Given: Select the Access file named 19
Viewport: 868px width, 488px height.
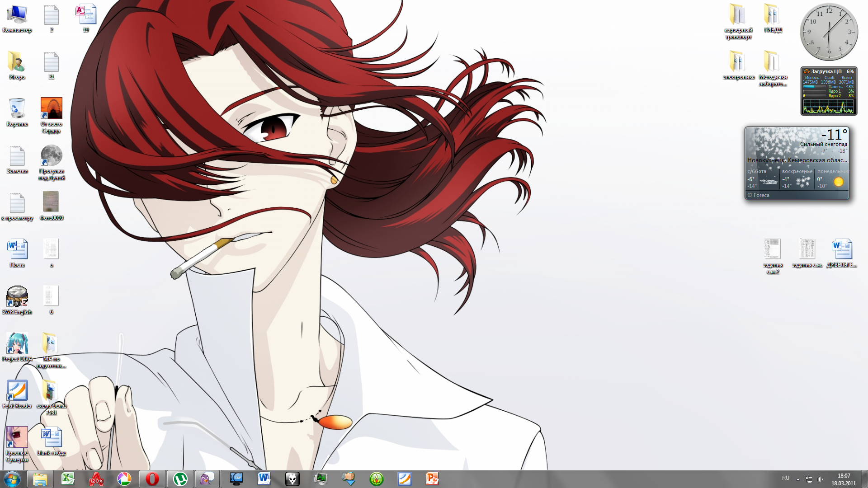Looking at the screenshot, I should (86, 19).
